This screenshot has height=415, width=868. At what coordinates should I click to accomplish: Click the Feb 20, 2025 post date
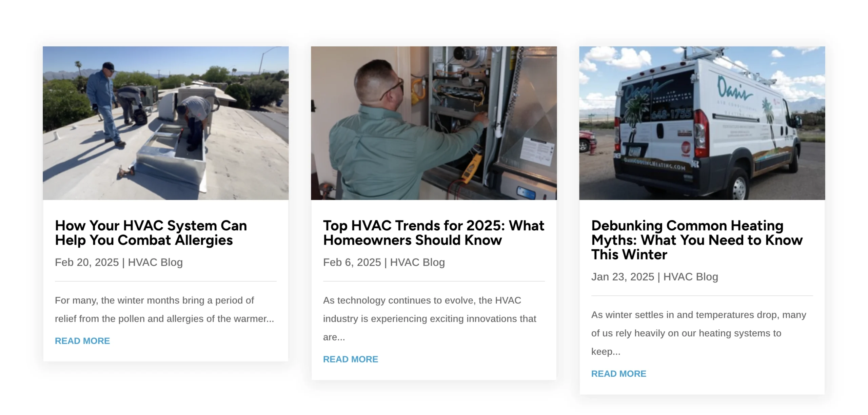click(87, 262)
